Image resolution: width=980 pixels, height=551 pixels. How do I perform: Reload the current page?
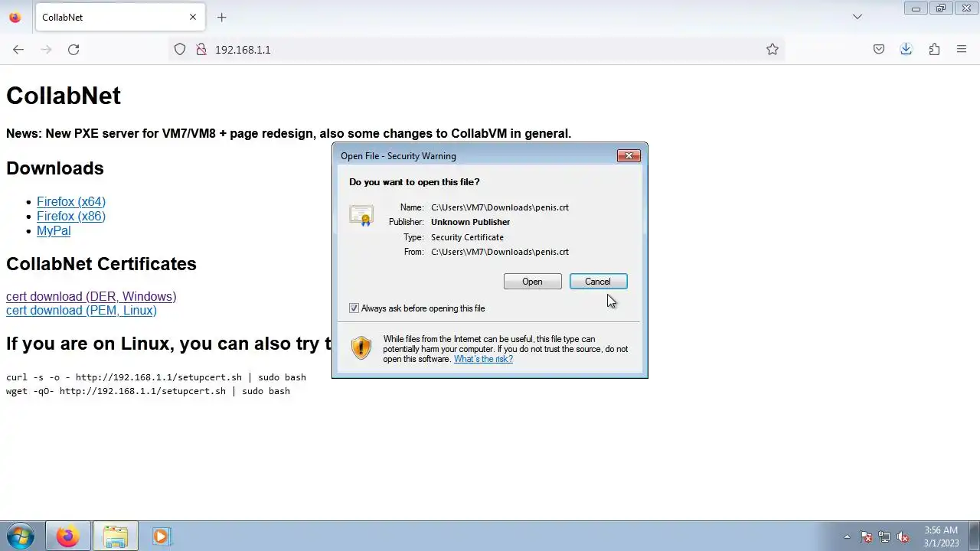coord(73,49)
